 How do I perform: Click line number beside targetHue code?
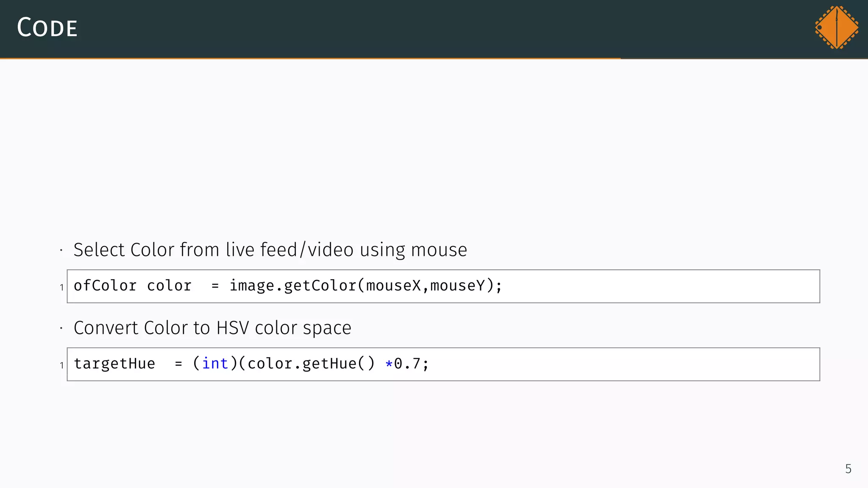point(62,365)
